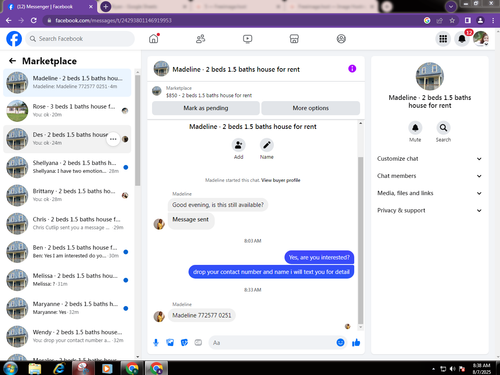Viewport: 500px width, 375px height.
Task: Open Rose 3 beds 1 baths conversation
Action: pyautogui.click(x=67, y=110)
